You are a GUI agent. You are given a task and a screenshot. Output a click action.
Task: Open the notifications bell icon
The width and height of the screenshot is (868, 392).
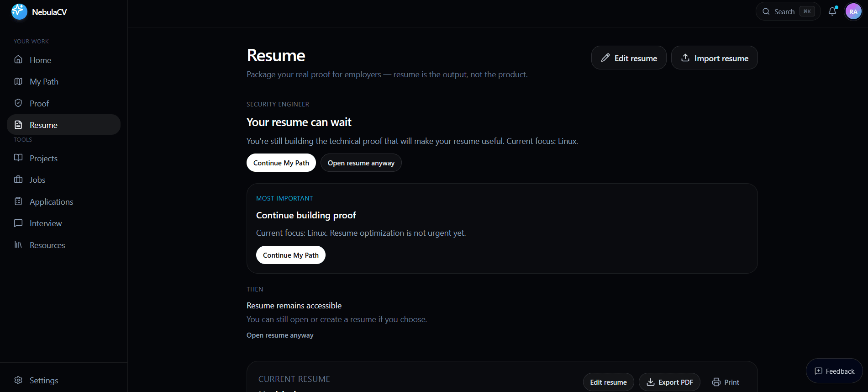832,11
